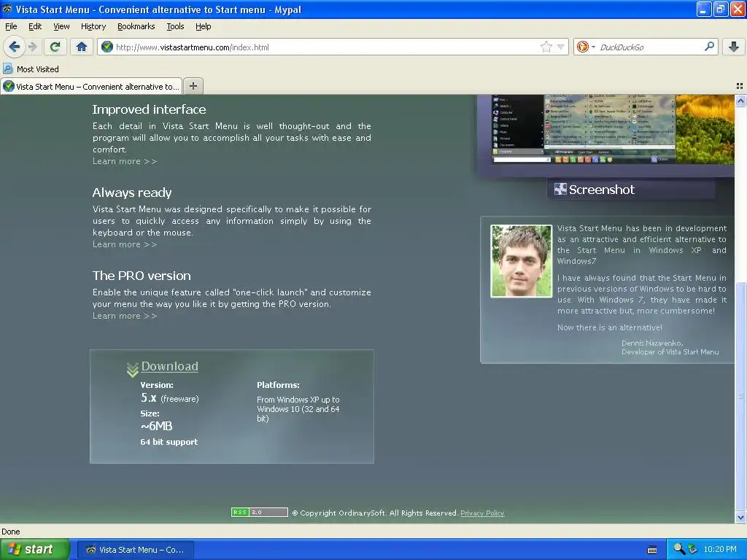Click the '~6MB' size value
The height and width of the screenshot is (560, 747).
click(x=157, y=426)
